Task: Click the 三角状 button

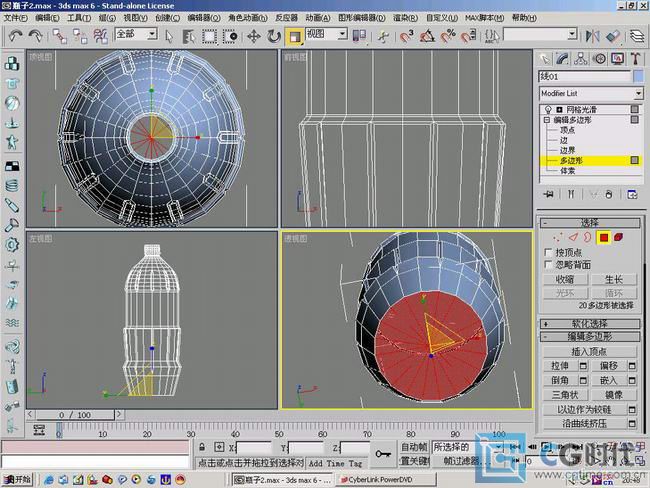Action: [x=565, y=395]
